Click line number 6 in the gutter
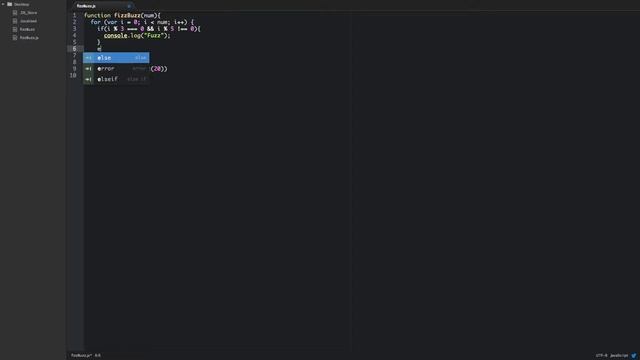This screenshot has width=640, height=360. point(74,49)
